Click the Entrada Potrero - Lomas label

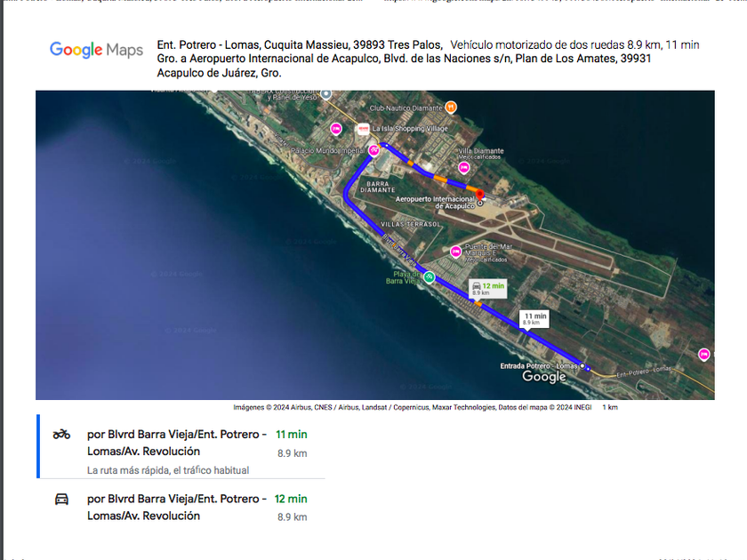click(539, 365)
